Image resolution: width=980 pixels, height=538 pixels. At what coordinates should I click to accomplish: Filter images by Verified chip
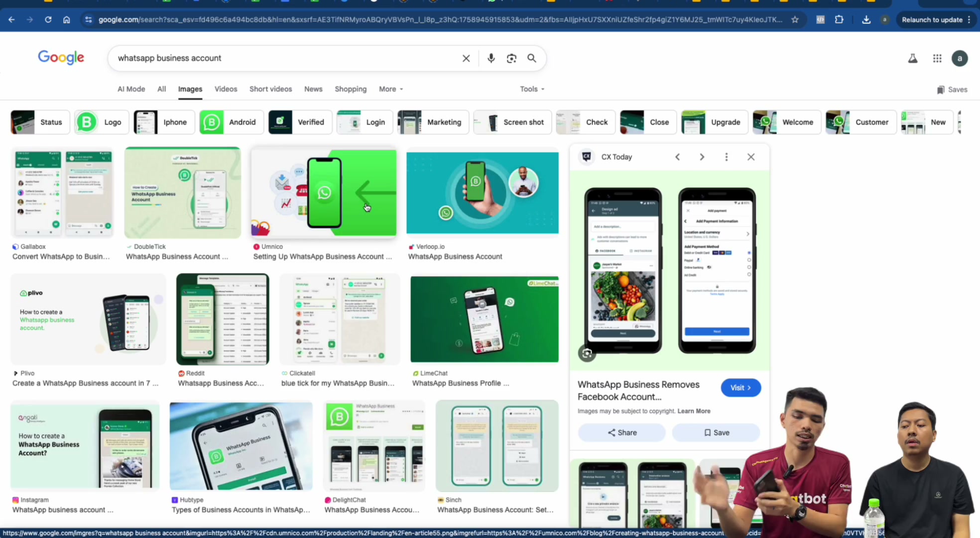tap(300, 122)
